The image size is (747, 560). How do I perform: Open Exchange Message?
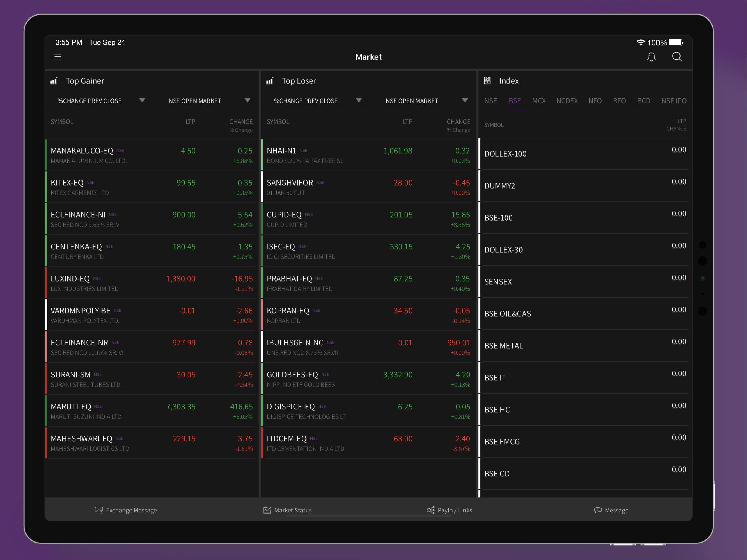pyautogui.click(x=126, y=510)
